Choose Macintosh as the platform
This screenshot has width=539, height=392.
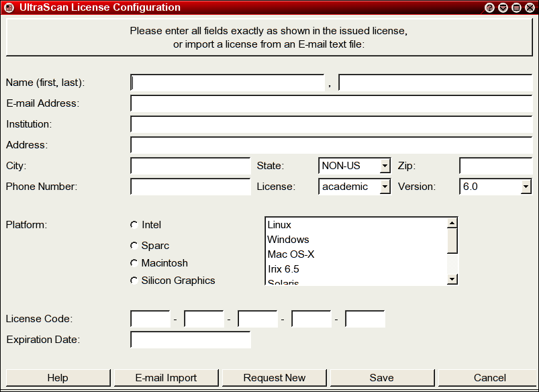click(x=134, y=263)
